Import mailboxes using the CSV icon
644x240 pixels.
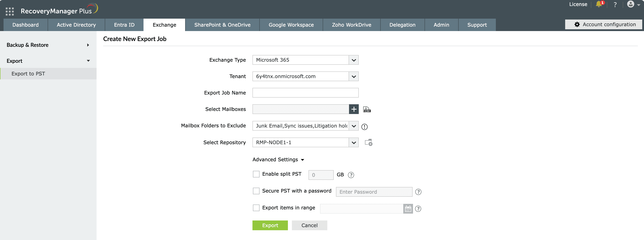coord(367,110)
